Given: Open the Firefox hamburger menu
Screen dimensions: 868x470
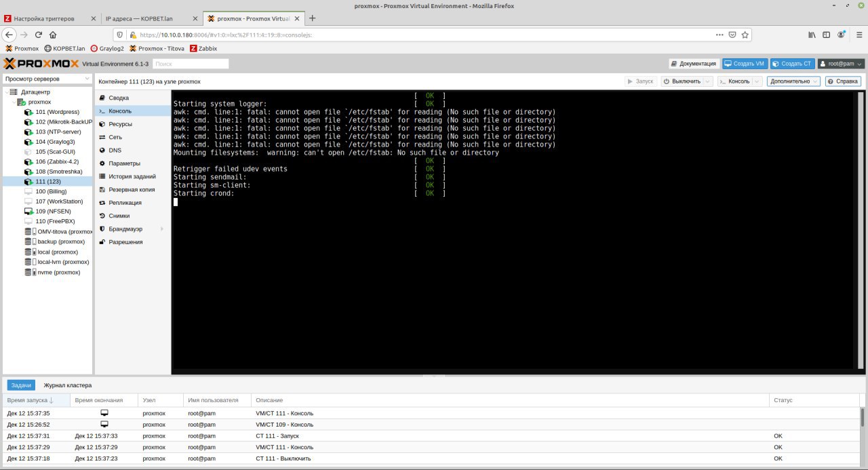Looking at the screenshot, I should [x=857, y=35].
